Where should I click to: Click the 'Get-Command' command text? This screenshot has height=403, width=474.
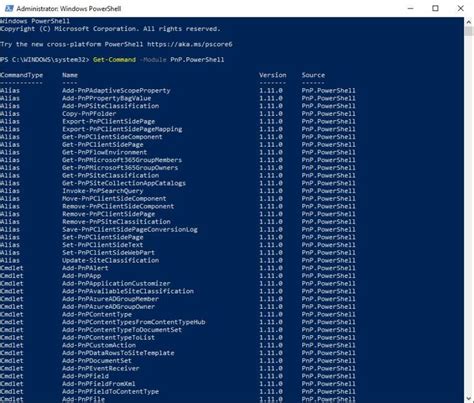point(114,60)
